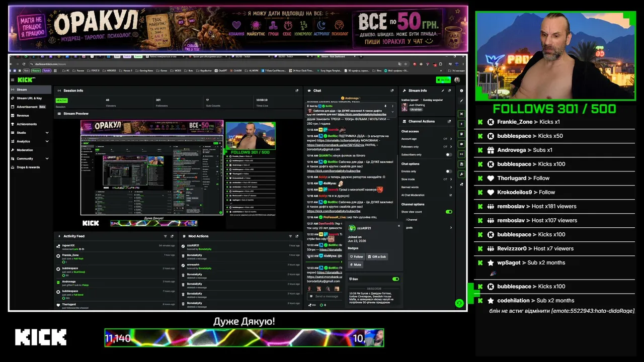Open the pinned message three-dot options

click(x=393, y=106)
